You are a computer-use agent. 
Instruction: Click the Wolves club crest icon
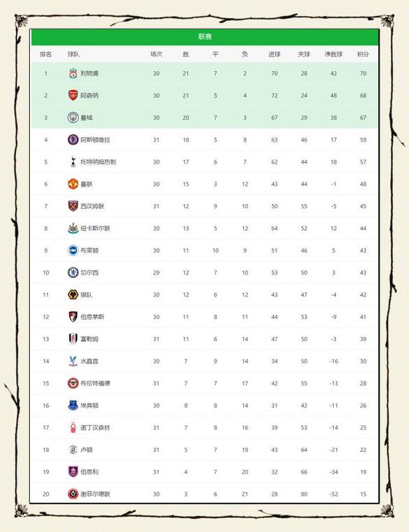[73, 295]
